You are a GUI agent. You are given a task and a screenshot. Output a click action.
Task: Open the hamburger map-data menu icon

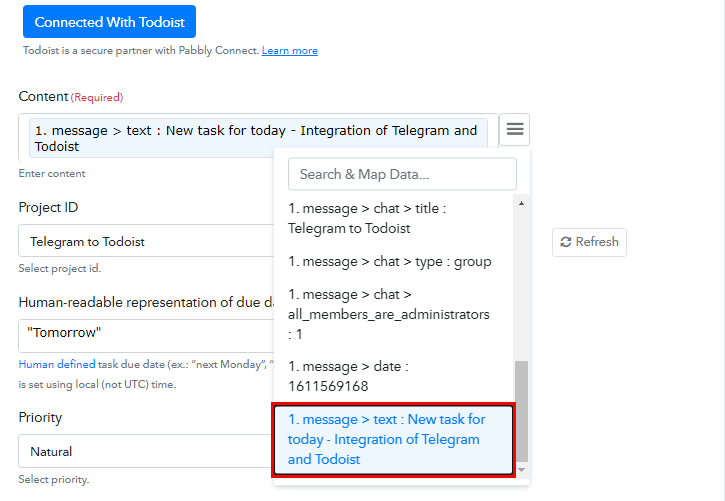(x=515, y=129)
